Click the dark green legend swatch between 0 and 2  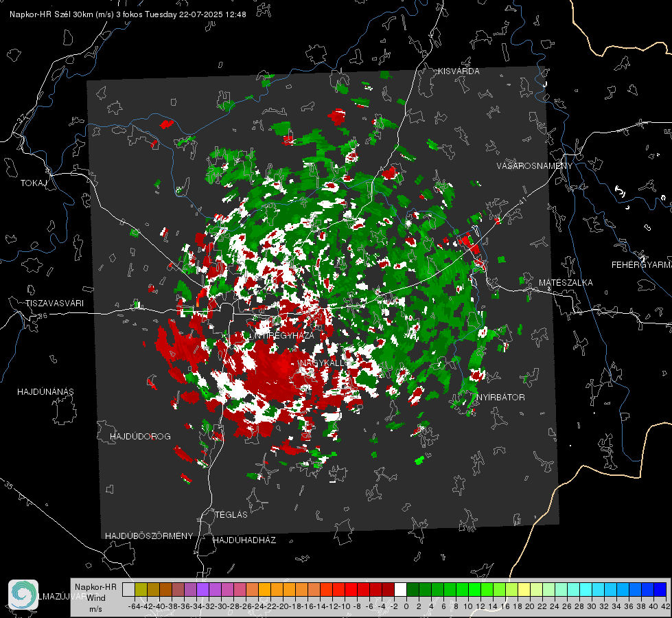pyautogui.click(x=413, y=589)
